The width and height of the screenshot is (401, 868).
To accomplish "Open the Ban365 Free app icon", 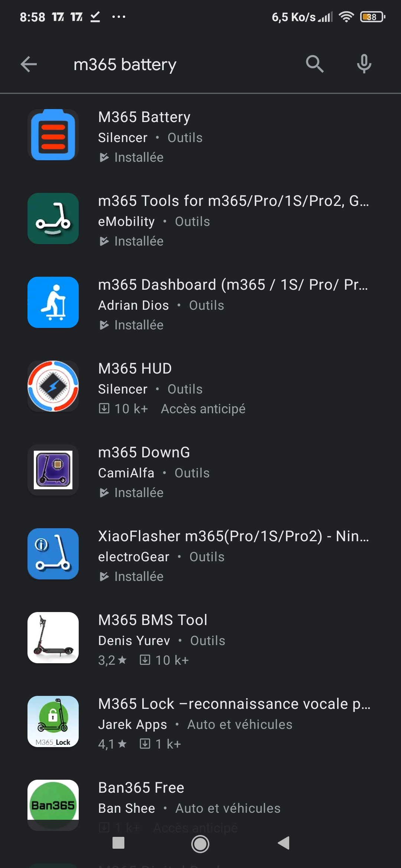I will (53, 805).
